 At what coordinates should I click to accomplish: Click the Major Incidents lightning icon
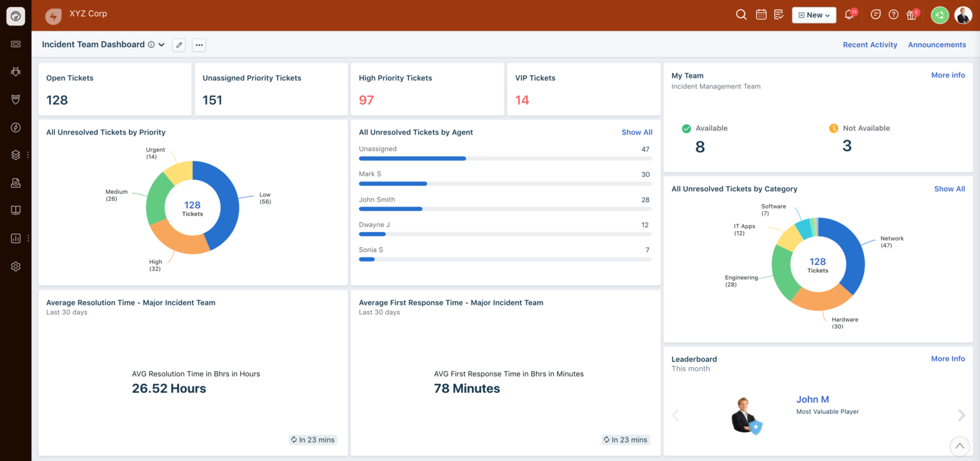(15, 127)
